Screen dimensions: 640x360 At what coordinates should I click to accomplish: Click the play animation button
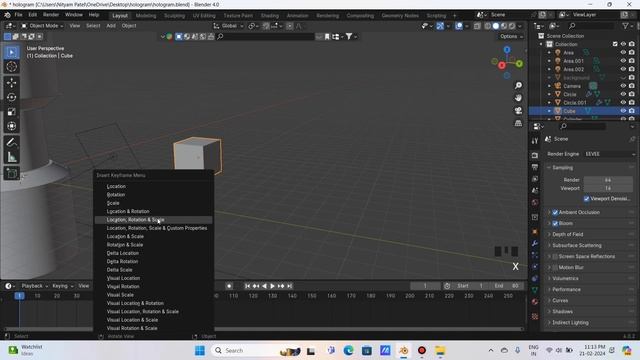tap(273, 286)
